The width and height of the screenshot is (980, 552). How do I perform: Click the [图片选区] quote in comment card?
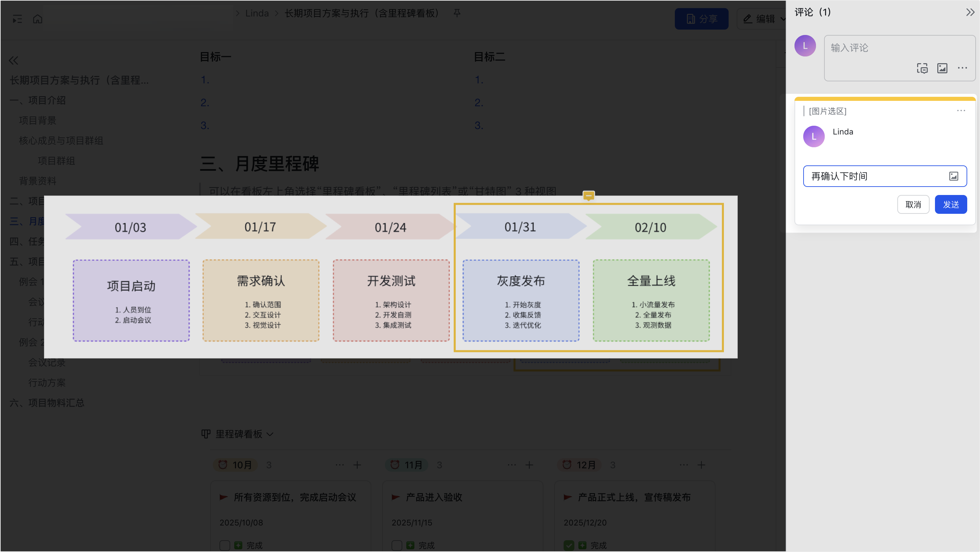(x=827, y=111)
